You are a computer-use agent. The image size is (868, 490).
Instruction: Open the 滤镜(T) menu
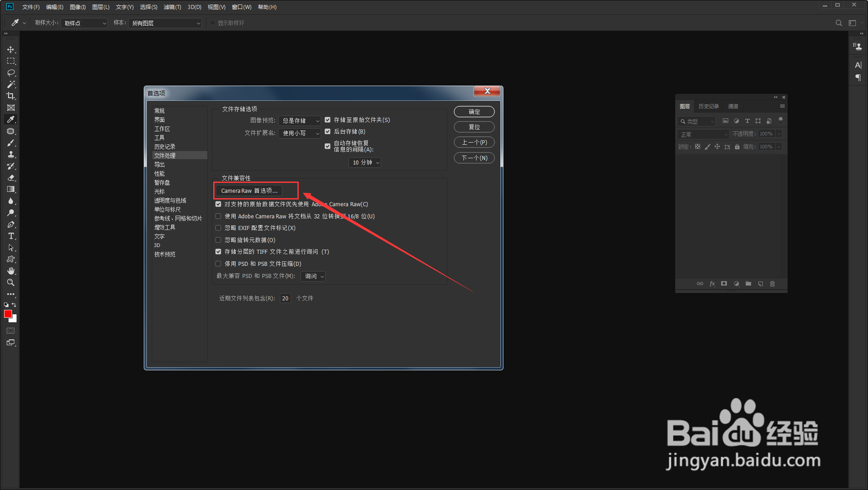[172, 7]
